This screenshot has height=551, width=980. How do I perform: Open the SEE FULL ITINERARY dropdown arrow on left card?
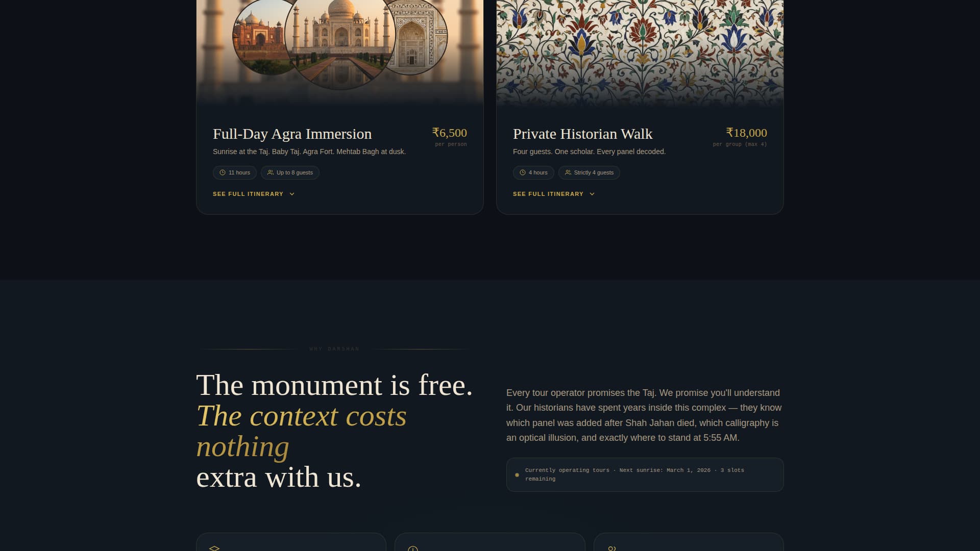(291, 194)
